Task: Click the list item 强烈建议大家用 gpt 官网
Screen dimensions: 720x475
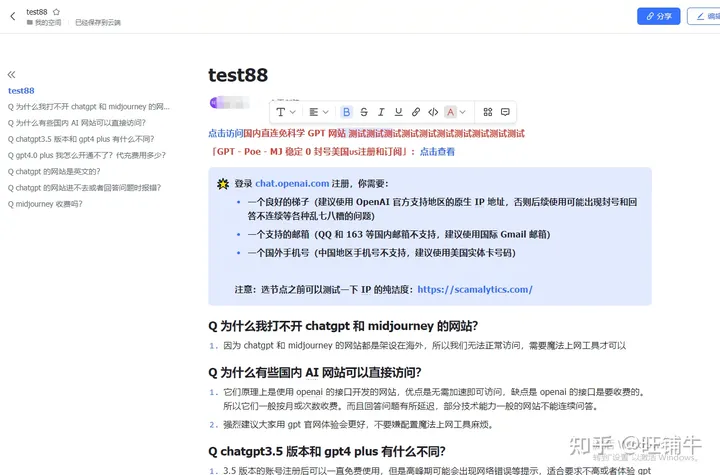Action: coord(358,424)
